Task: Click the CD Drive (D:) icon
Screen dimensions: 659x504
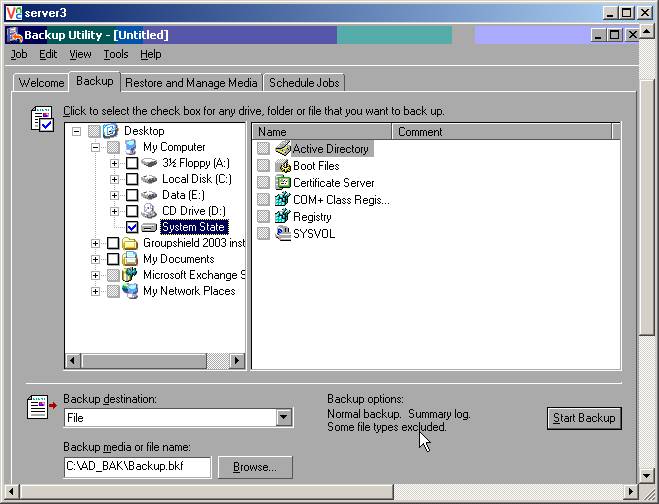Action: click(x=150, y=211)
